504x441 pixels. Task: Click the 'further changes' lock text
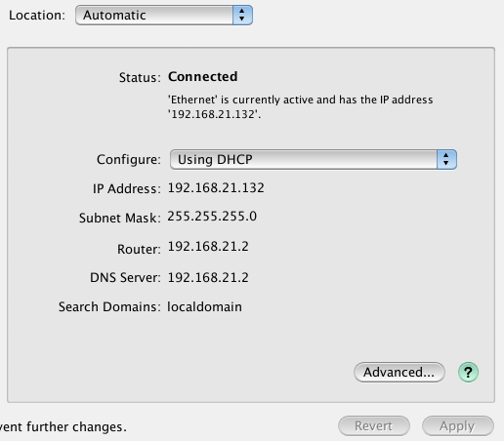pos(63,426)
